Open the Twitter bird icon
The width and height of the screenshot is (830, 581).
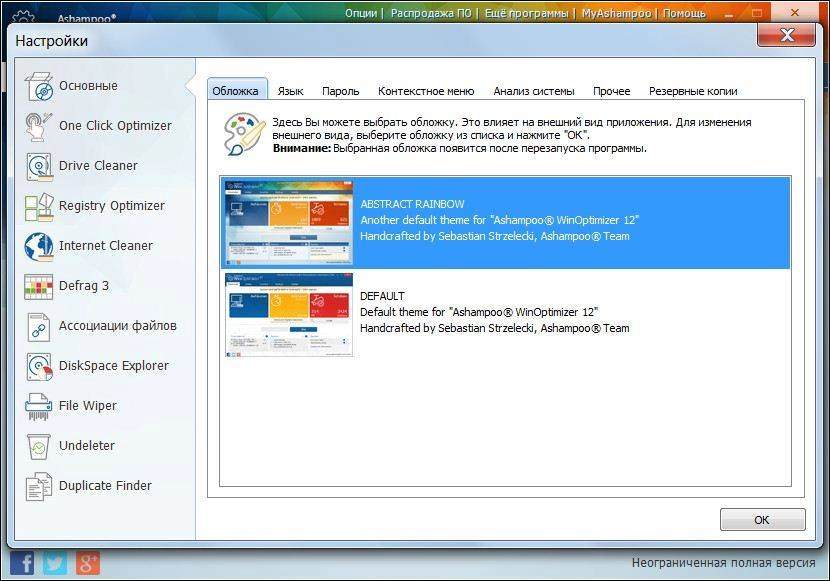pyautogui.click(x=55, y=563)
